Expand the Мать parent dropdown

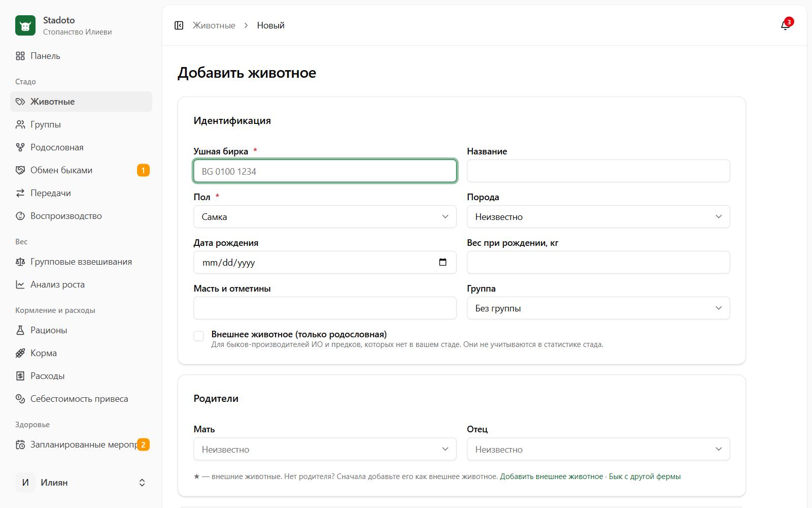325,449
